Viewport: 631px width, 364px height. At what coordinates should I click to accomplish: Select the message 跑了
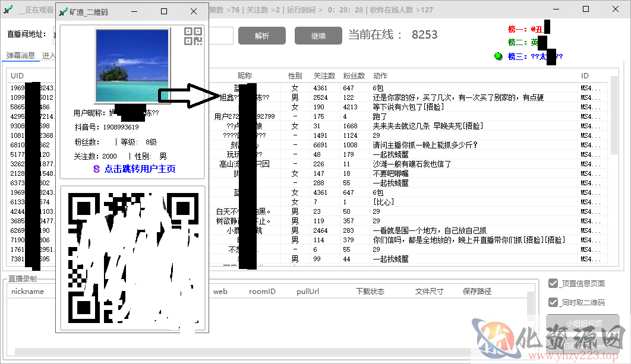[380, 116]
